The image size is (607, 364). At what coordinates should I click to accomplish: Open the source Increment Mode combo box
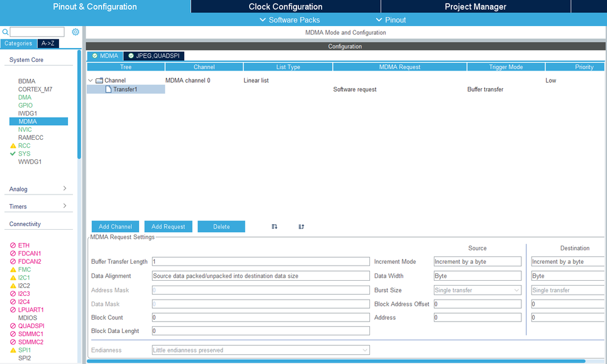tap(478, 262)
